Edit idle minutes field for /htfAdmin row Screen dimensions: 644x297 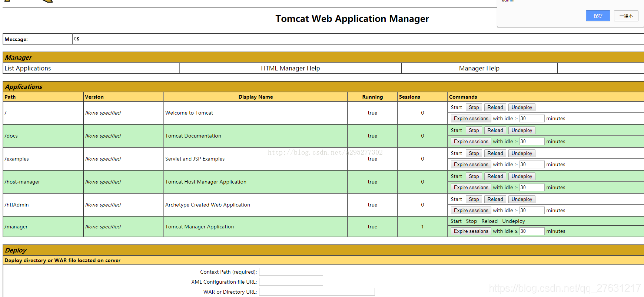click(532, 211)
